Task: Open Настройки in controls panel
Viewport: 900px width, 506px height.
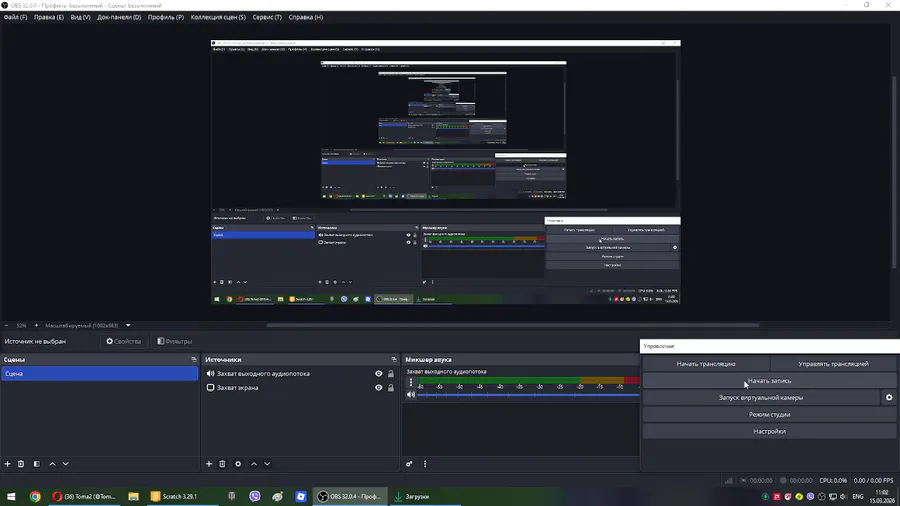Action: coord(769,431)
